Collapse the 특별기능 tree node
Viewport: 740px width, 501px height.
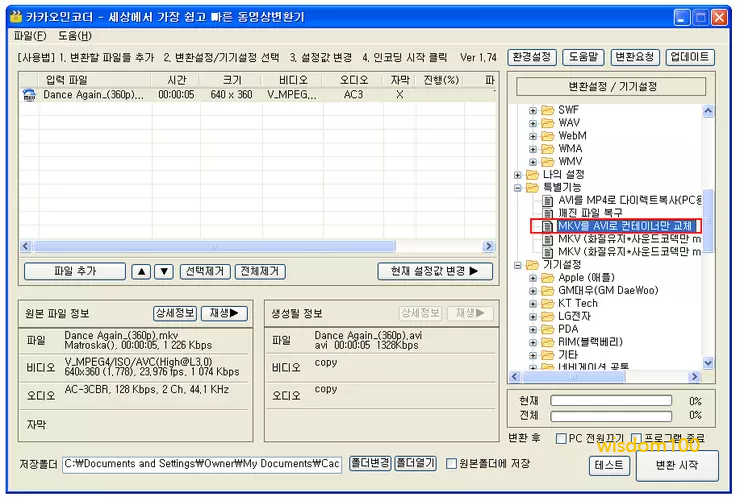tap(519, 187)
